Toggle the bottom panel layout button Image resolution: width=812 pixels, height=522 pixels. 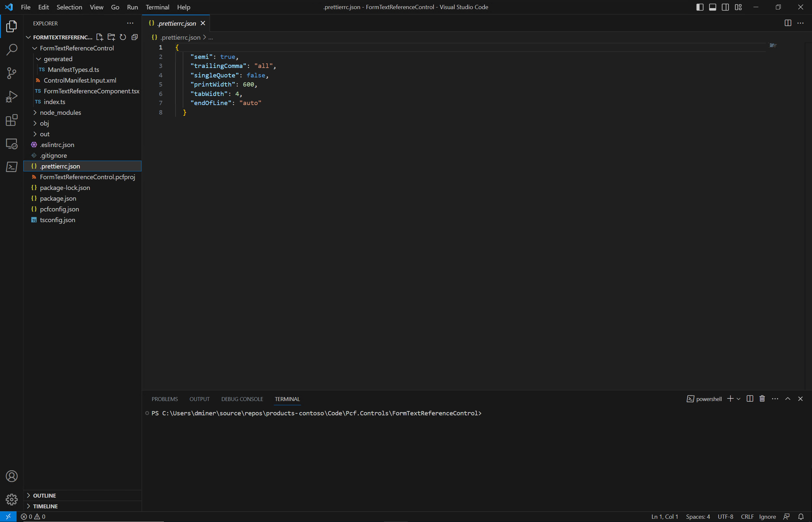(x=713, y=7)
